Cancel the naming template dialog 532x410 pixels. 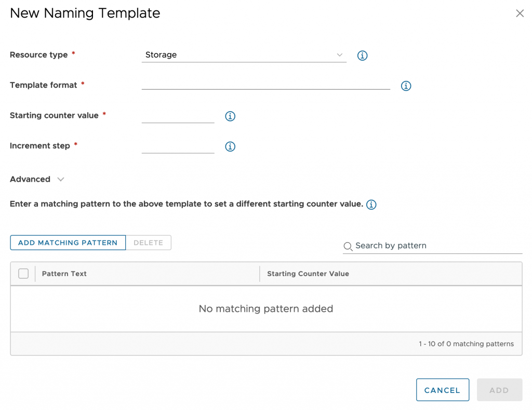[443, 390]
